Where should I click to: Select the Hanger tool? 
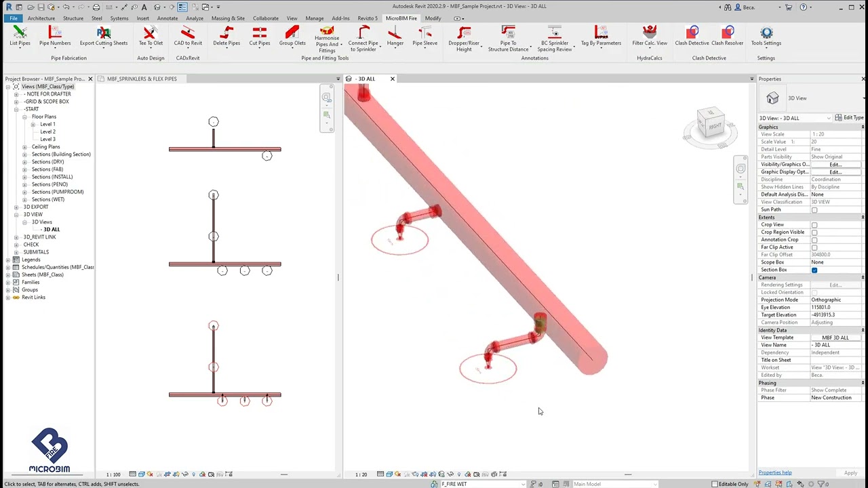395,37
